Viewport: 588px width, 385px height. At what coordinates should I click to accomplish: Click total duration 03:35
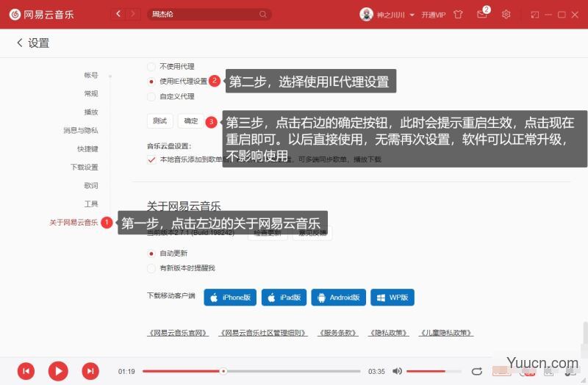(x=376, y=371)
